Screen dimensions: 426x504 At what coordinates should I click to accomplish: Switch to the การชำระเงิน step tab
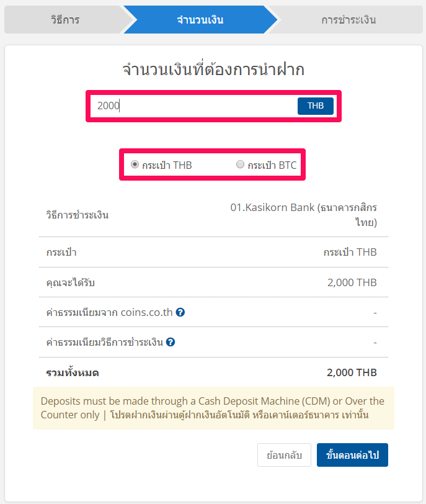click(348, 20)
